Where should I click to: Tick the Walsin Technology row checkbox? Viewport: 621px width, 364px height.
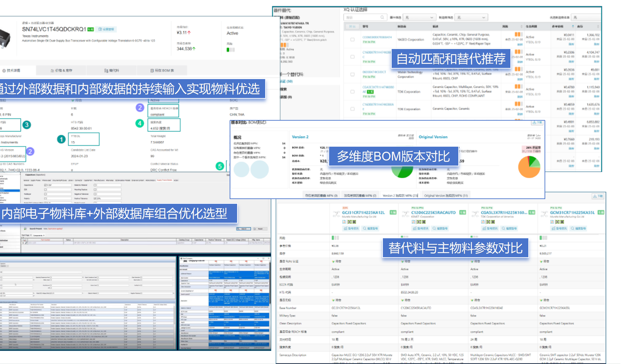coord(352,74)
